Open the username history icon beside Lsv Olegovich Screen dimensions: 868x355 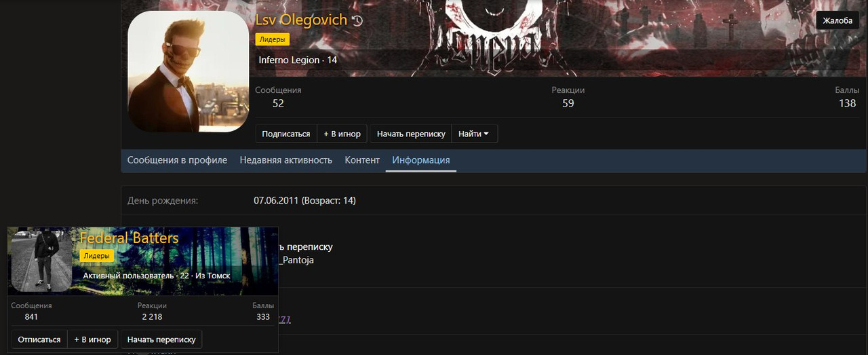(358, 21)
